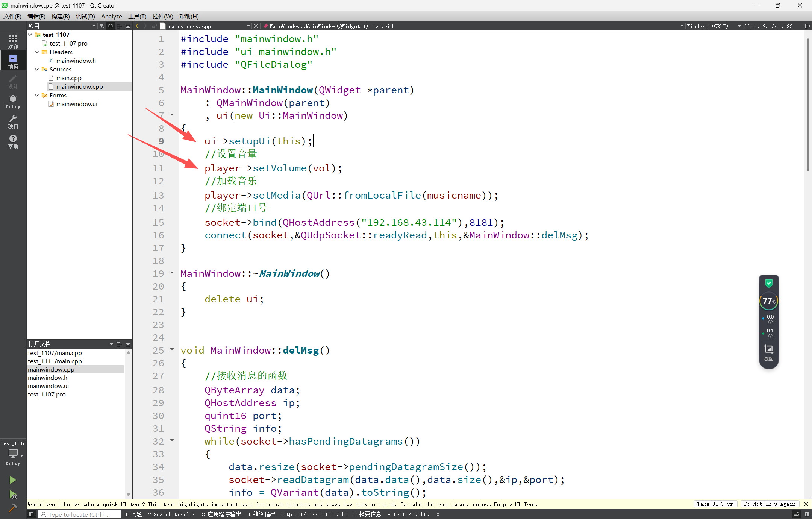Open the Welcome mode icon

pos(13,41)
